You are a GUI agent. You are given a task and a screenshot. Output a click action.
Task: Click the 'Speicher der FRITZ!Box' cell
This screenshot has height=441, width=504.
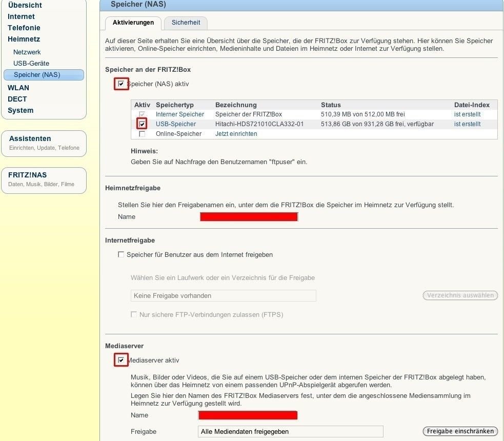pyautogui.click(x=249, y=114)
